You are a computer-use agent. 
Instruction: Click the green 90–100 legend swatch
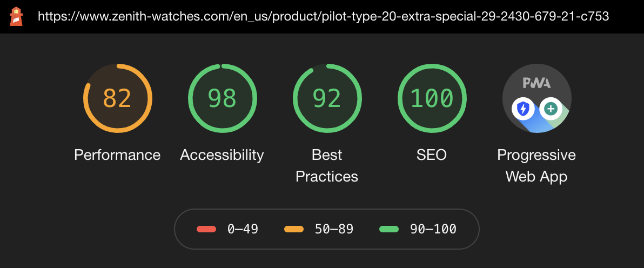(388, 229)
